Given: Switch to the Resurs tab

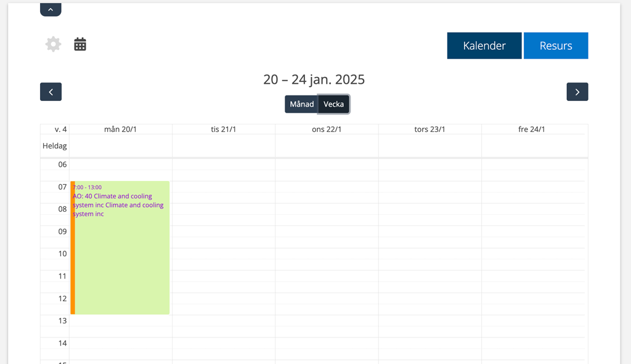Looking at the screenshot, I should [555, 46].
